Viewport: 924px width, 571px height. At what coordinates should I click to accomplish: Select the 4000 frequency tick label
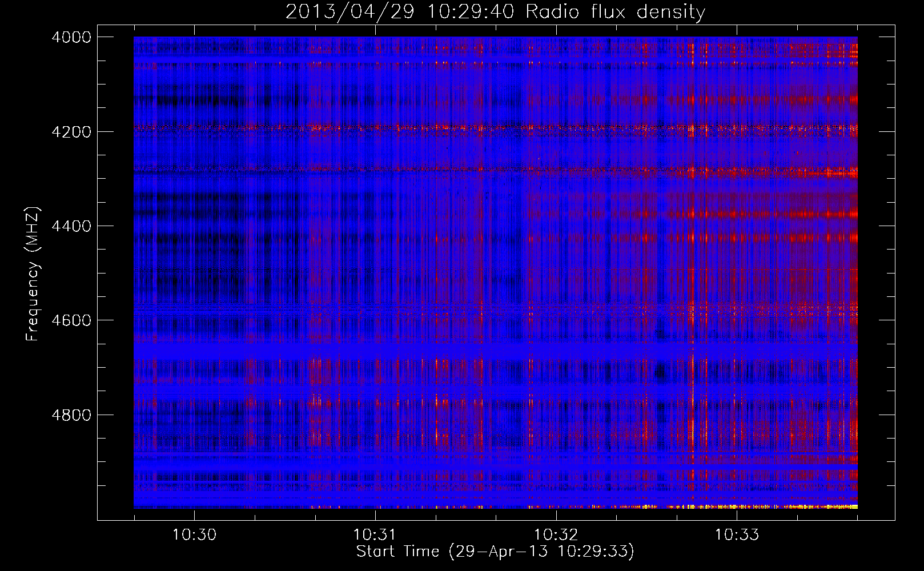(71, 37)
